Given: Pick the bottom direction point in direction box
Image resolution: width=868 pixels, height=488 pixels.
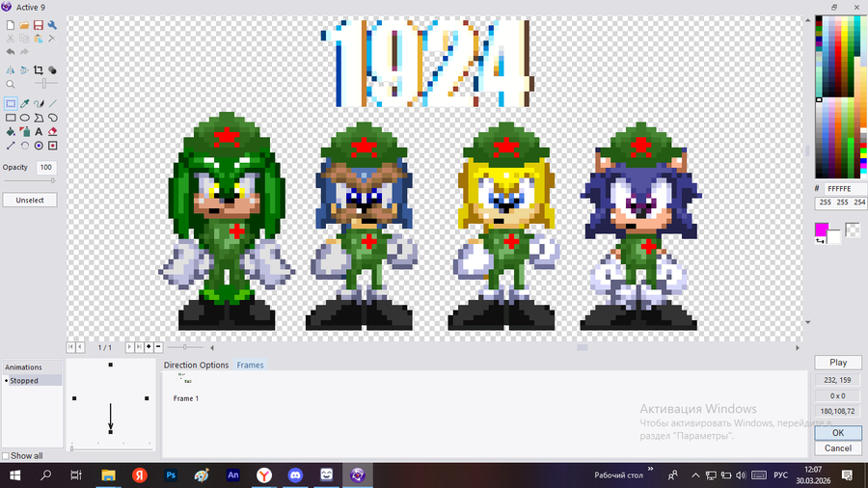Looking at the screenshot, I should tap(111, 431).
